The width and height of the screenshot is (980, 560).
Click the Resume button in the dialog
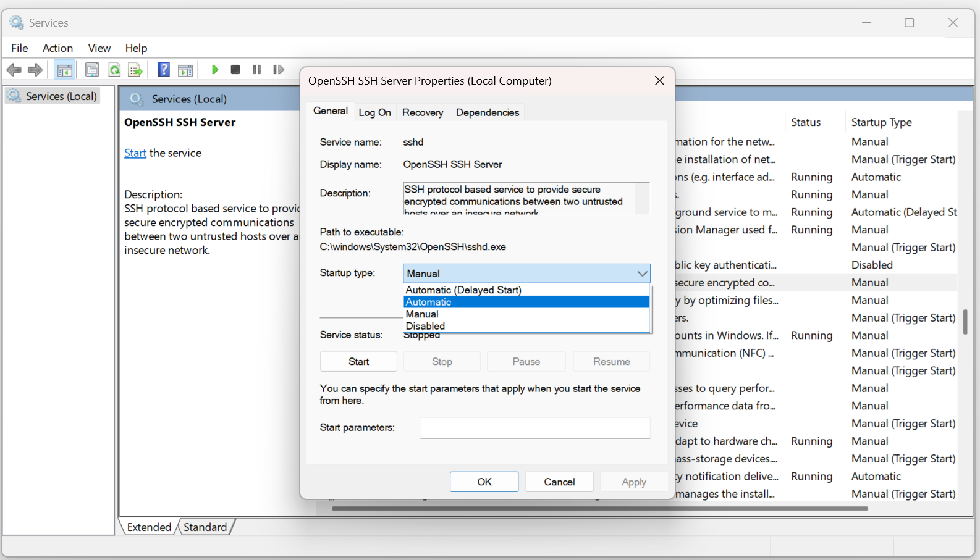[612, 362]
